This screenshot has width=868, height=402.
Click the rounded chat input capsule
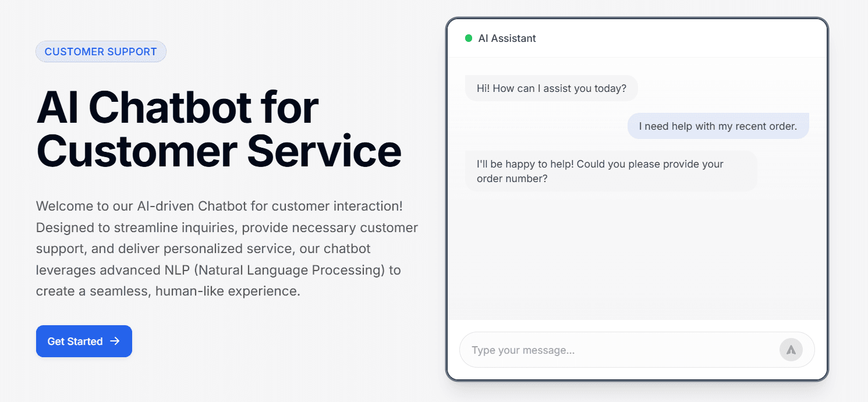[637, 350]
